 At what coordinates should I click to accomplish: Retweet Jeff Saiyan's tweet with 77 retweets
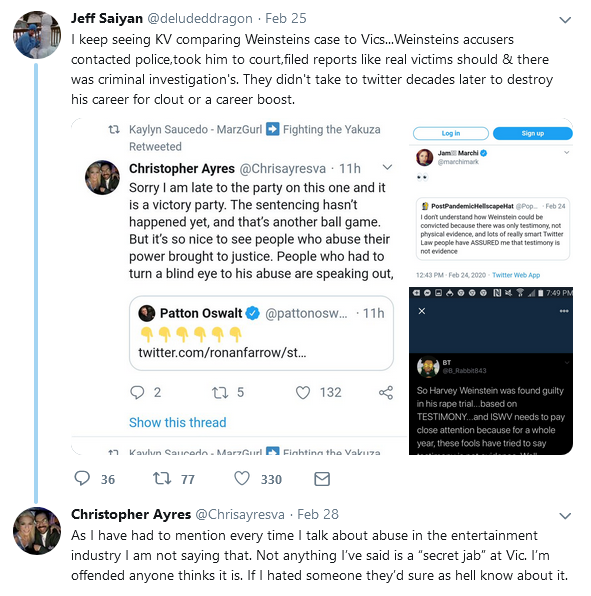(162, 478)
